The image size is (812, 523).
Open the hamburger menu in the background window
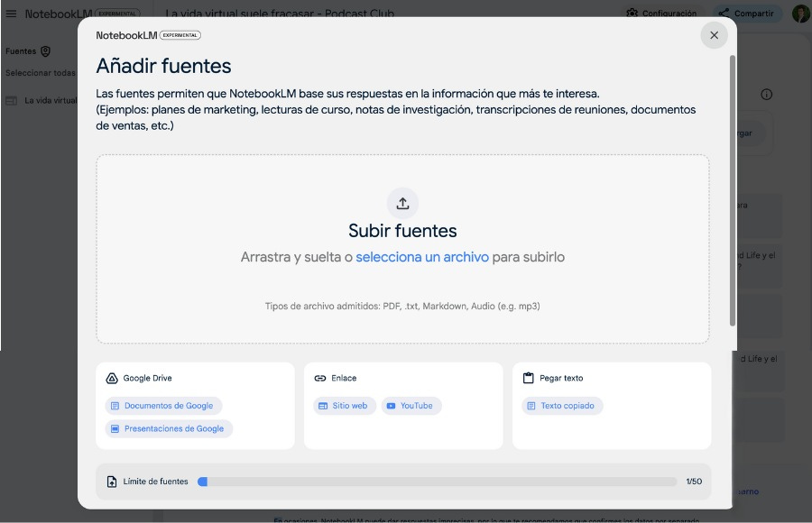(x=11, y=14)
